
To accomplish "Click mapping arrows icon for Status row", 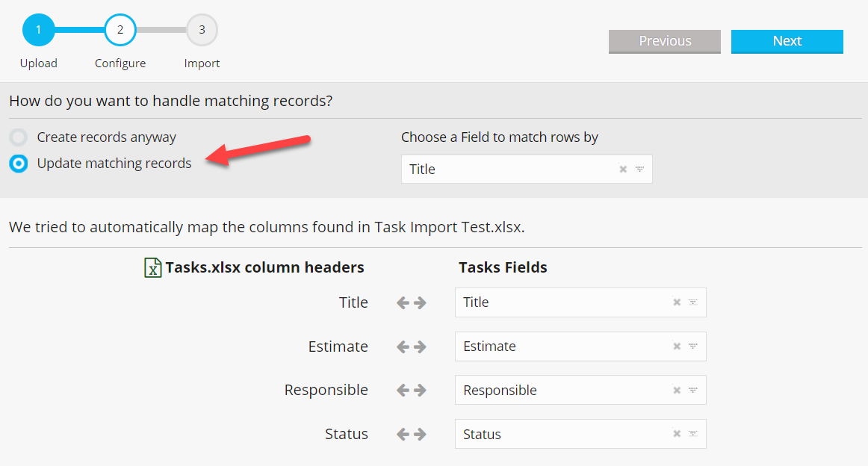I will (411, 434).
